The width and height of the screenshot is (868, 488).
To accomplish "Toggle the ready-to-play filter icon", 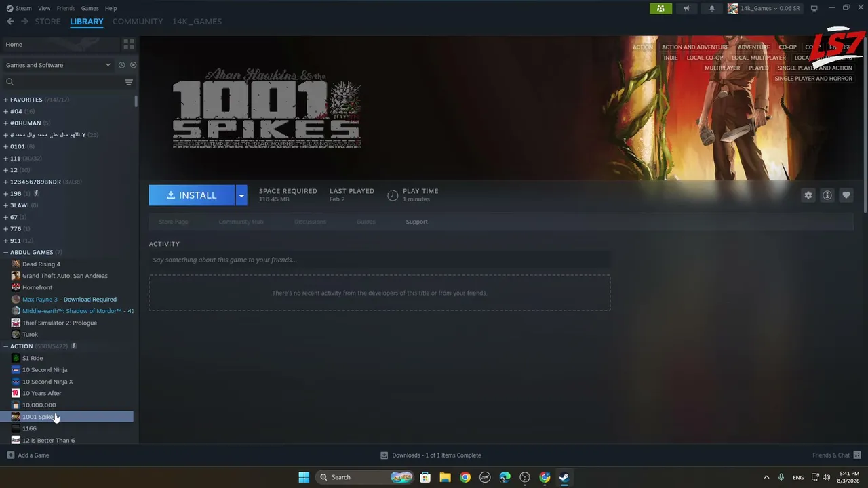I will click(133, 65).
